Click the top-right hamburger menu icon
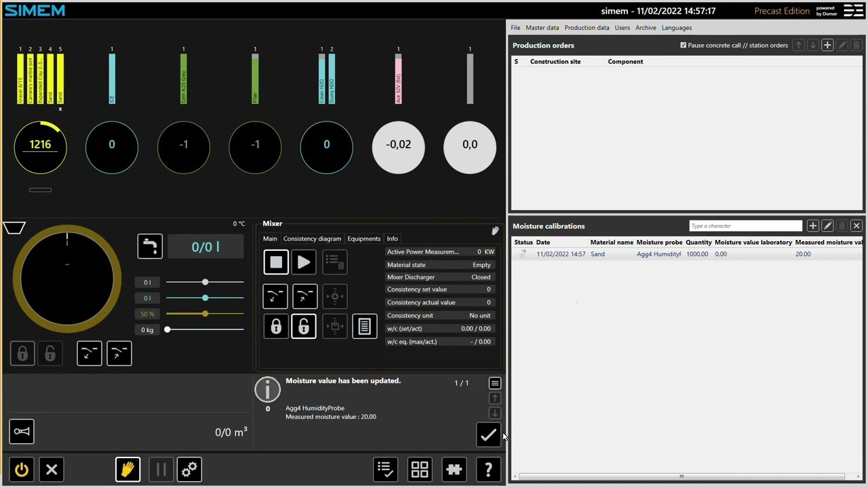This screenshot has height=488, width=868. 853,10
